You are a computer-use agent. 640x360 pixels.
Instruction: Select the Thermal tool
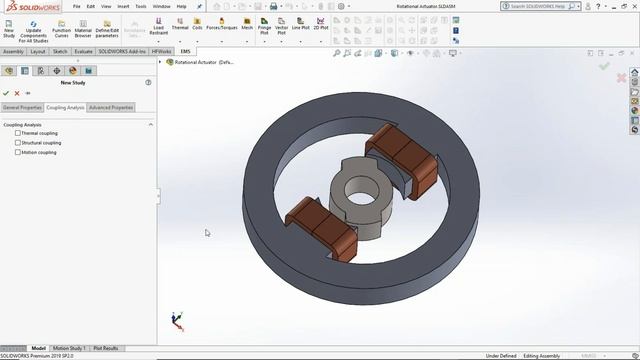click(x=180, y=24)
